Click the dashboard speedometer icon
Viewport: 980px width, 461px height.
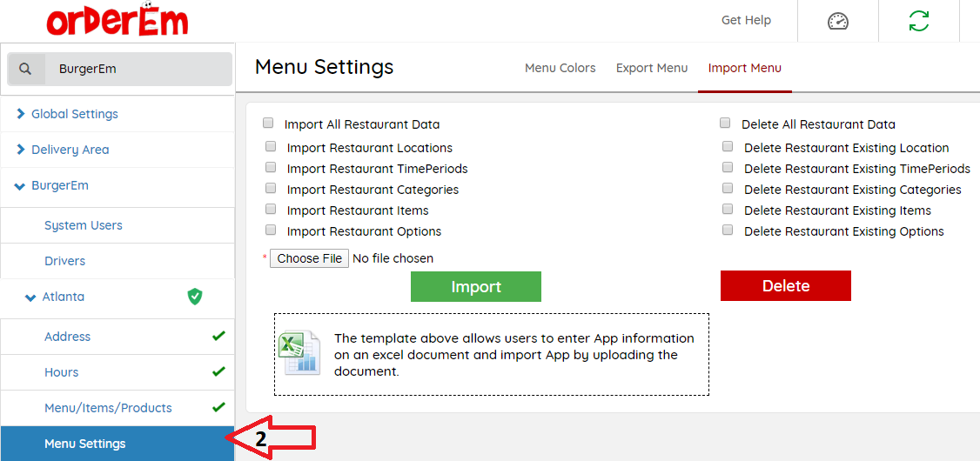(x=837, y=21)
